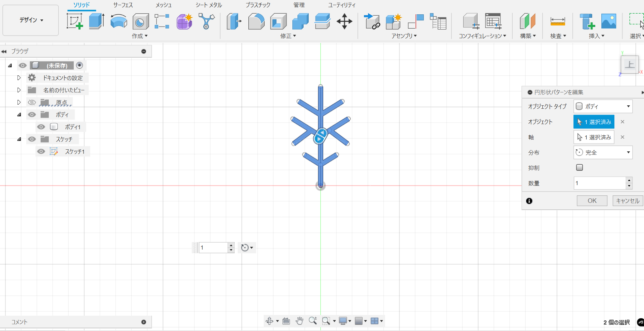Image resolution: width=644 pixels, height=331 pixels.
Task: Select the Move/Copy arrows icon
Action: [344, 21]
